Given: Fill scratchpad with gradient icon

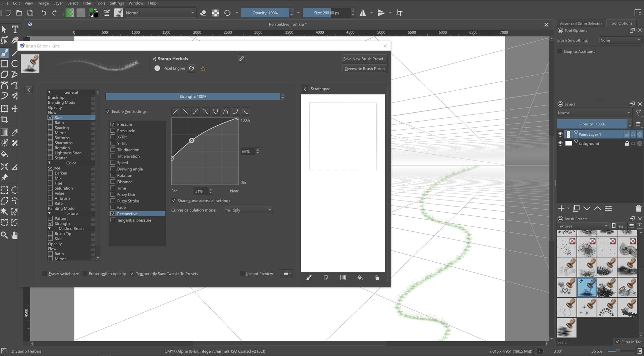Looking at the screenshot, I should tap(343, 277).
